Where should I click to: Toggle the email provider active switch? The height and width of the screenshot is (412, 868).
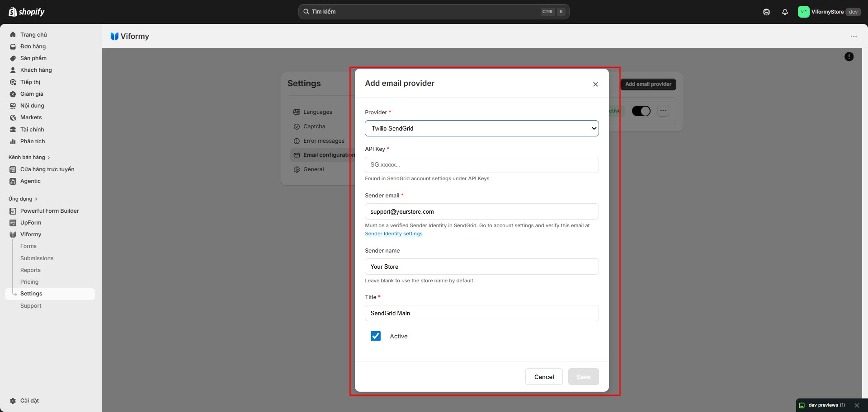point(641,111)
